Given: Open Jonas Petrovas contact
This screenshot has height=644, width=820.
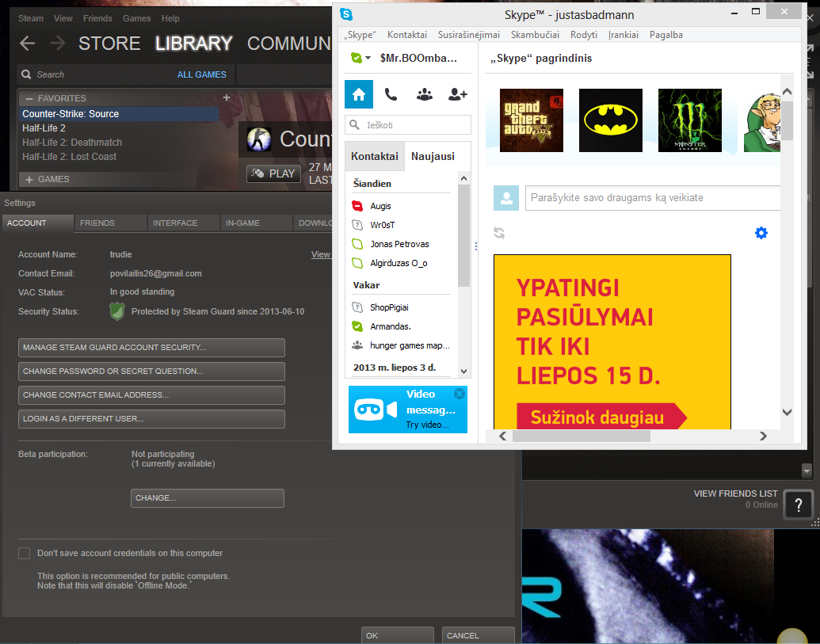Looking at the screenshot, I should click(x=401, y=244).
